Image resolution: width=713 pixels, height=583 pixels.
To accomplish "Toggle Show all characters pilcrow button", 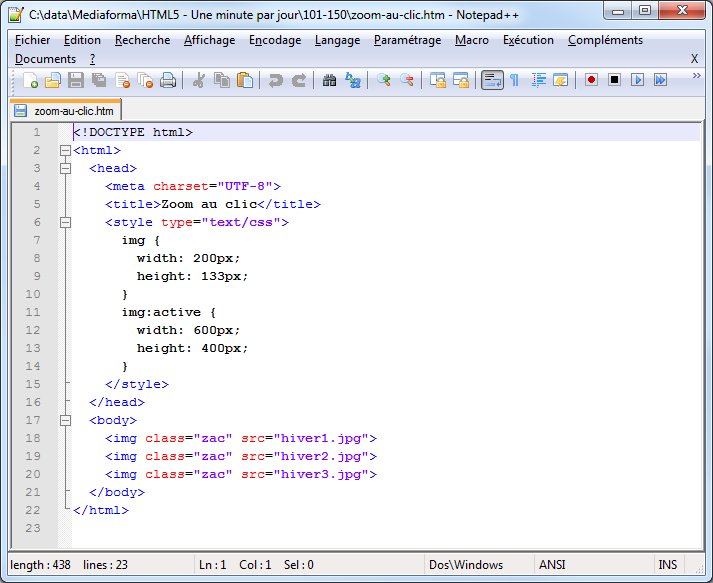I will (x=514, y=80).
